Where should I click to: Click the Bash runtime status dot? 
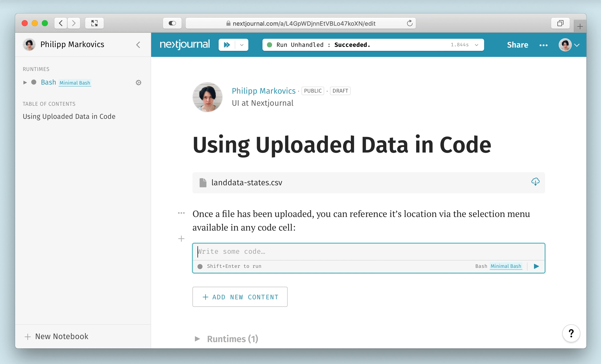(34, 82)
